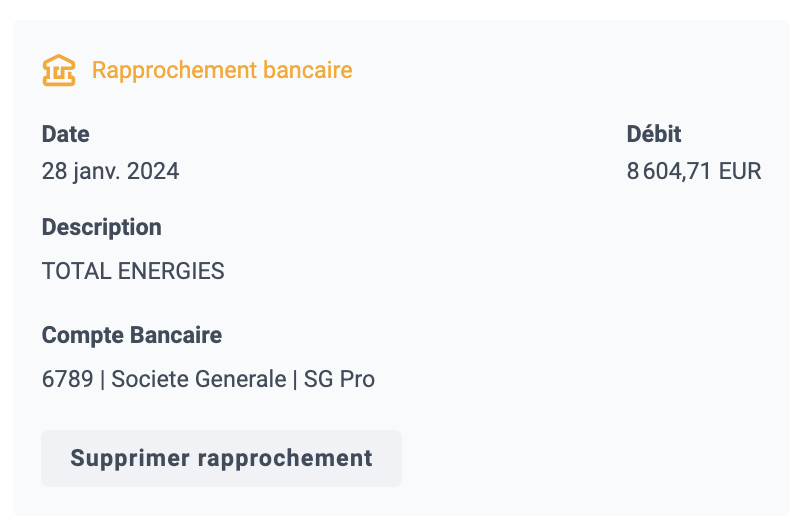The width and height of the screenshot is (804, 532).
Task: Click the debit amount 8 604,71 EUR
Action: point(694,171)
